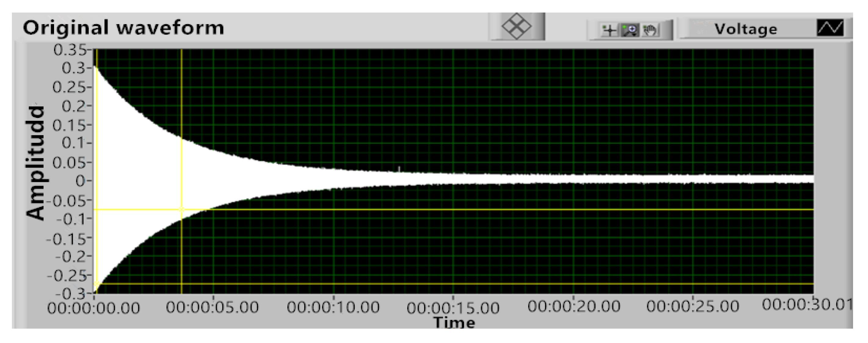Click the 00:00:00.00 start time scale value
The image size is (868, 343).
pyautogui.click(x=93, y=308)
